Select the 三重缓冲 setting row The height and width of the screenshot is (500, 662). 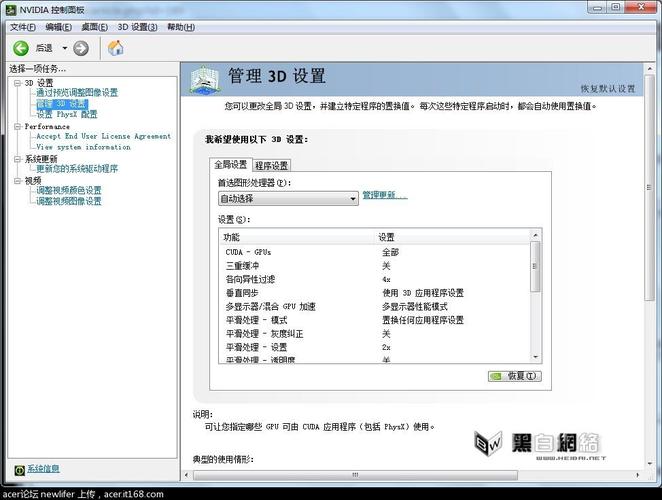click(374, 266)
